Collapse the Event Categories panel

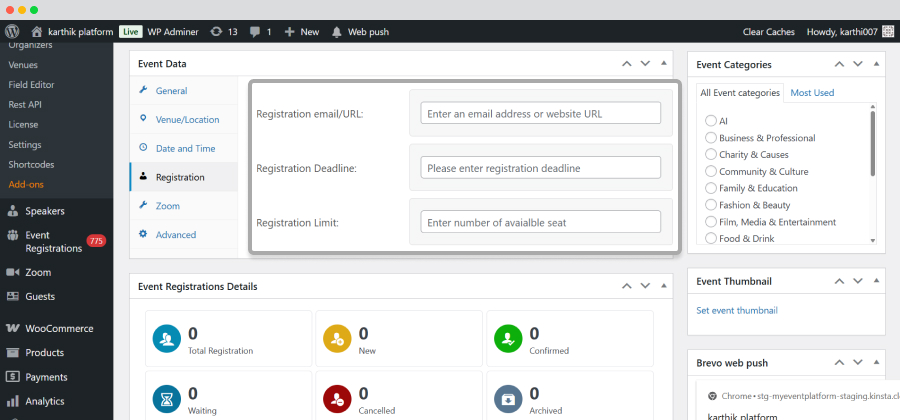(876, 64)
